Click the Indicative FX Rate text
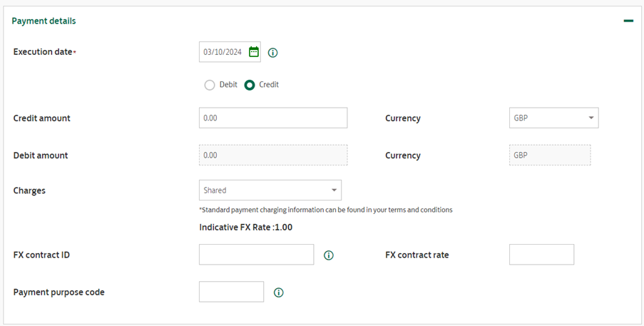644x326 pixels. click(245, 228)
